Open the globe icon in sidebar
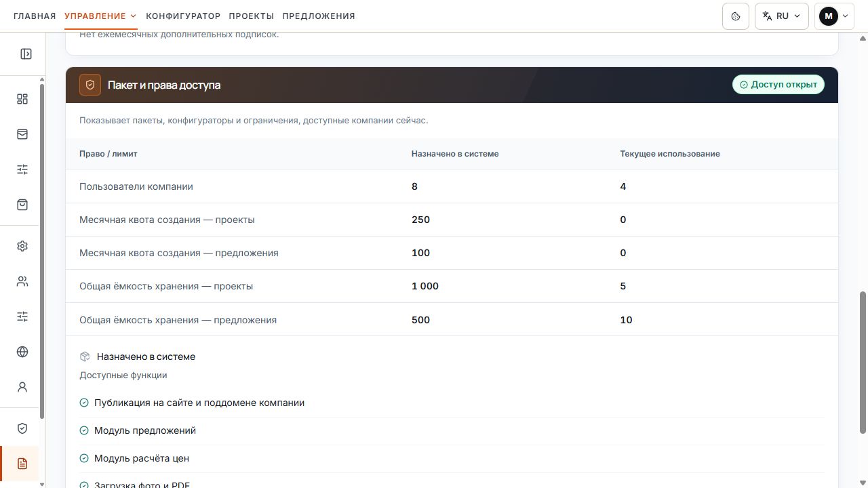This screenshot has height=488, width=868. pos(22,352)
